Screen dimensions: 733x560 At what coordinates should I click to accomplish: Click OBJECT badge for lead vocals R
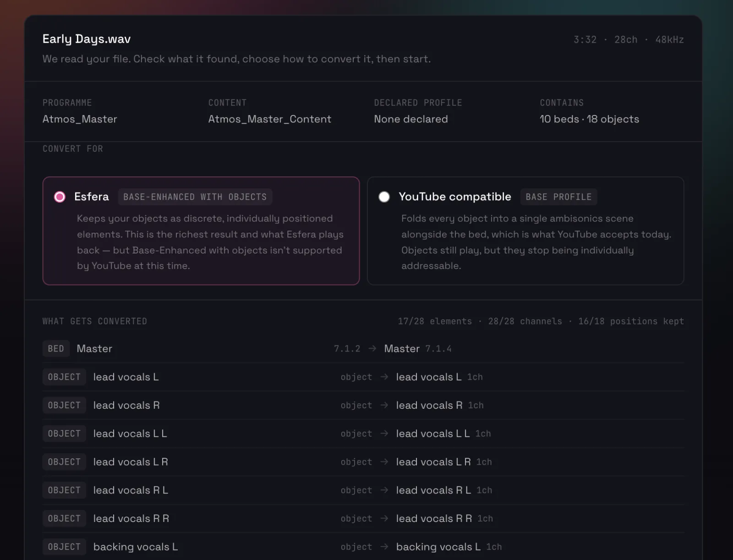64,405
